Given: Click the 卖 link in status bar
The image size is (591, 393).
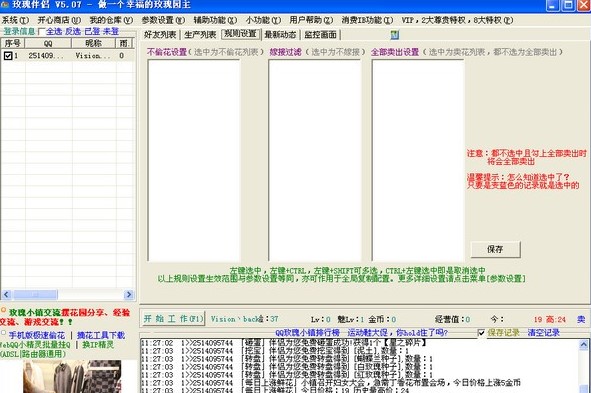Looking at the screenshot, I should pos(581,320).
